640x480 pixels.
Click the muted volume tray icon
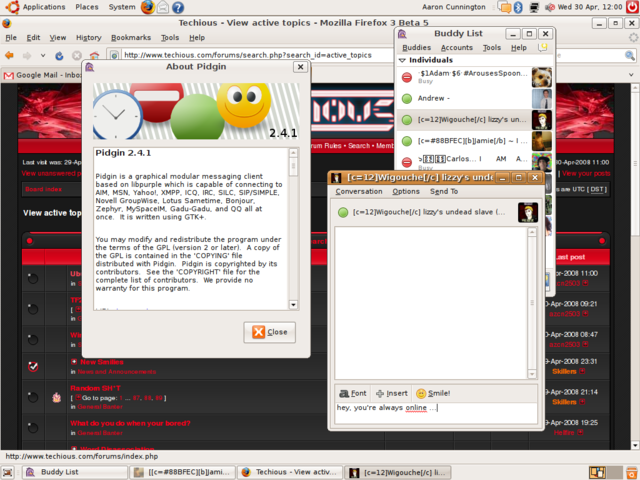tap(550, 7)
